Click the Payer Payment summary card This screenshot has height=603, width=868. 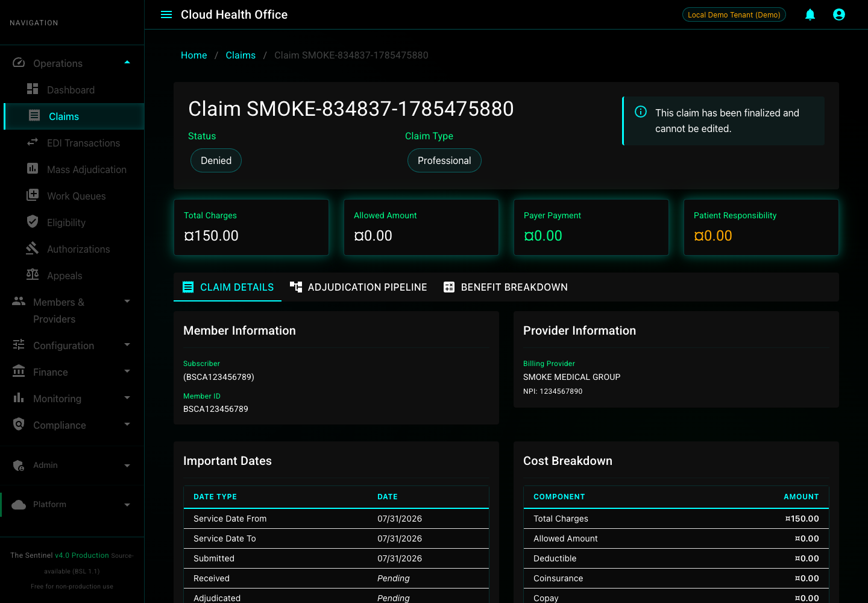click(591, 227)
